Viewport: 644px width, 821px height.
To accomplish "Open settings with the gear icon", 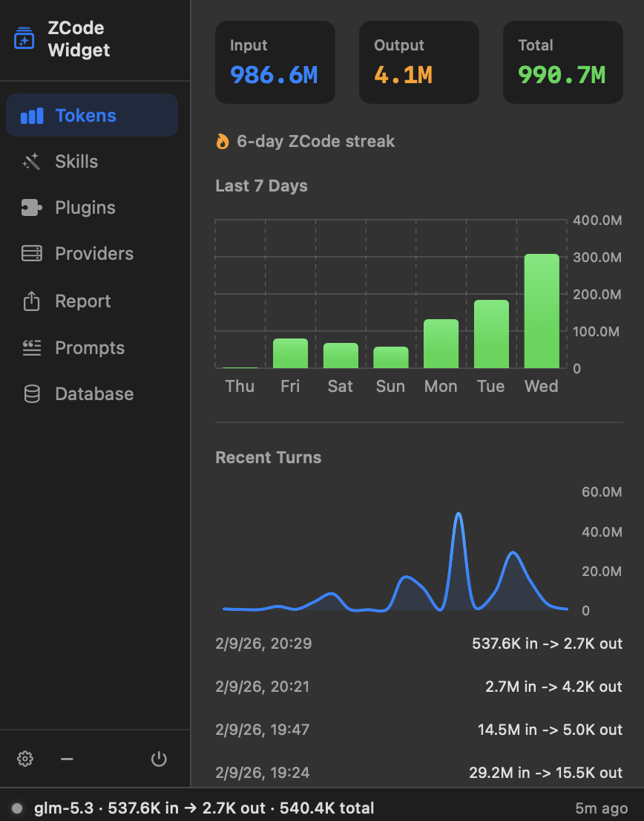I will 25,759.
